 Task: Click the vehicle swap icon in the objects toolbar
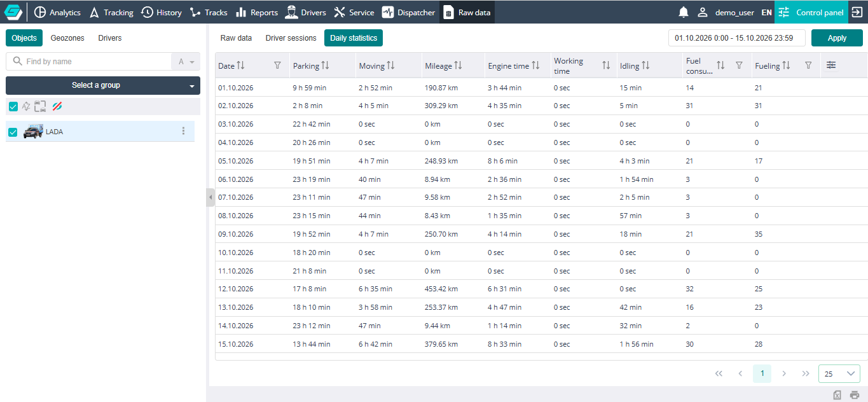(41, 107)
